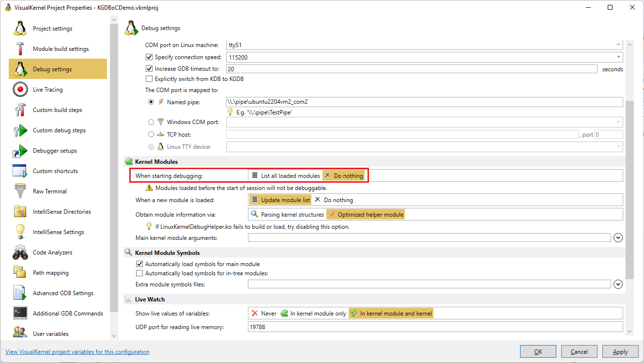
Task: Click the settings panel scroll down arrow
Action: tap(629, 331)
